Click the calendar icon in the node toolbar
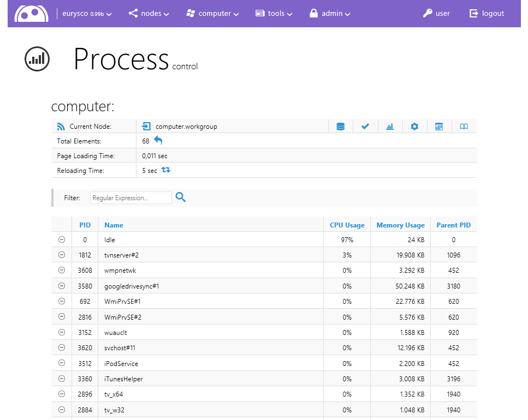The image size is (528, 420). 439,127
